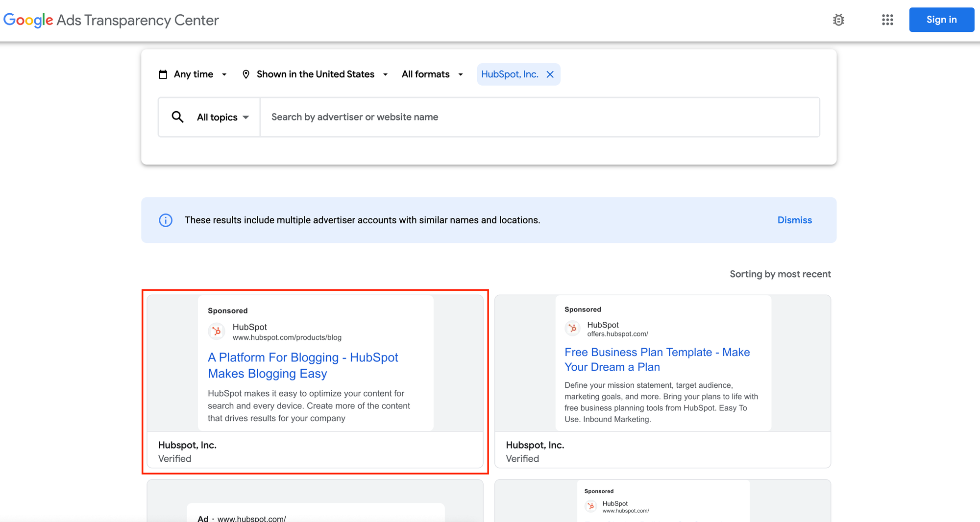Image resolution: width=980 pixels, height=522 pixels.
Task: Expand Shown in the United States filter
Action: click(x=316, y=74)
